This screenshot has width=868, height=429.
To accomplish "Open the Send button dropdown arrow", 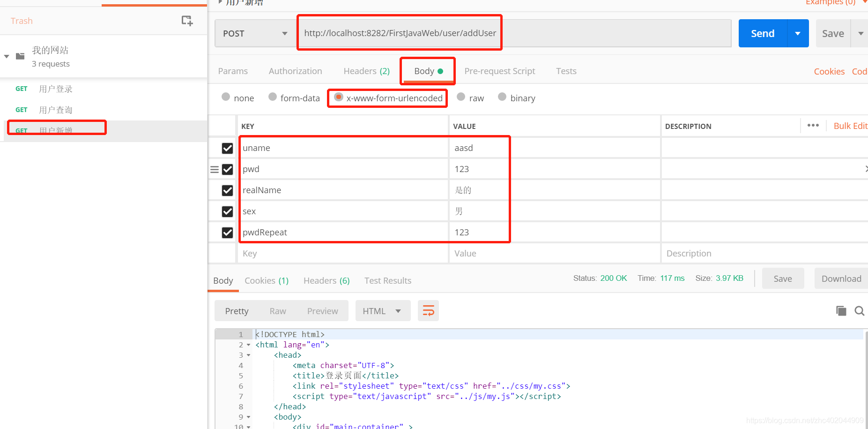I will pyautogui.click(x=798, y=33).
